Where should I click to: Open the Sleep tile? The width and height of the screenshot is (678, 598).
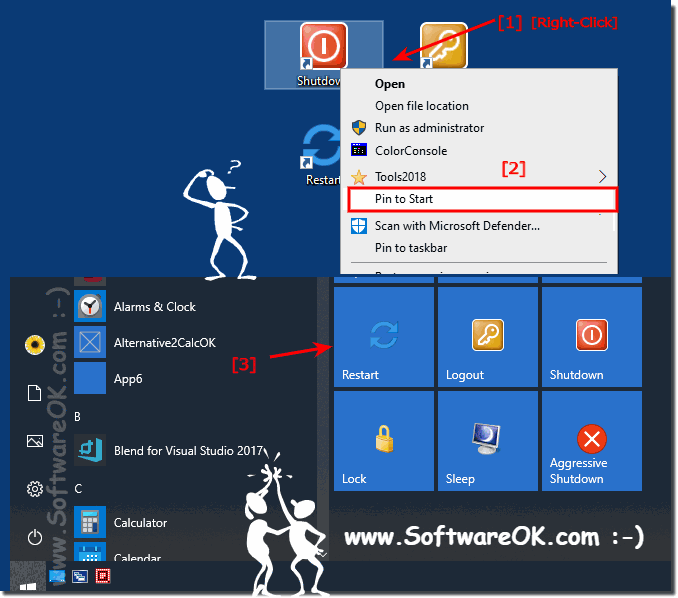tap(488, 441)
